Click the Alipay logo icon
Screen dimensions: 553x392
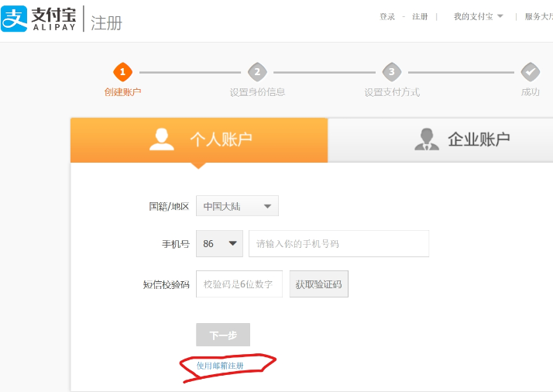14,19
